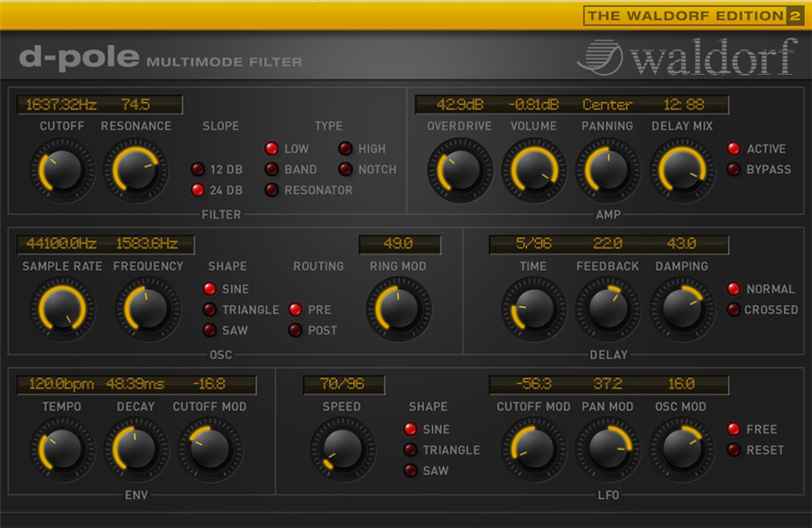Set oscillator routing to Post

(295, 330)
